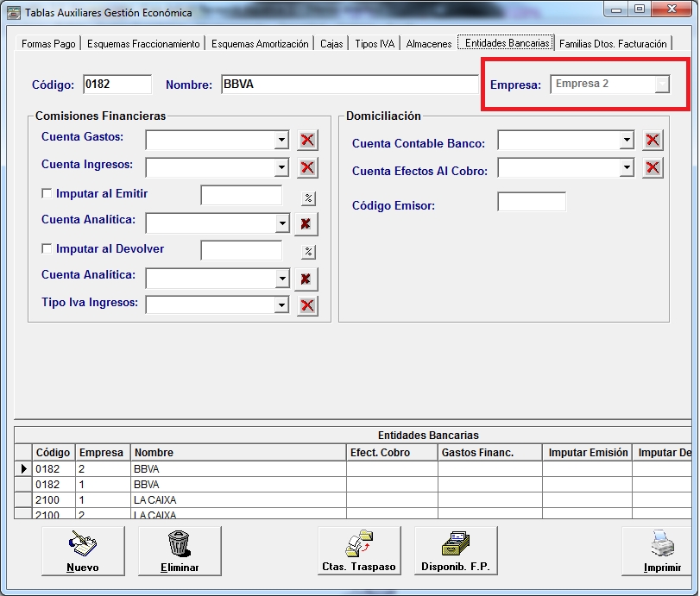Click the percentage field next to Imputar al Emitir
The height and width of the screenshot is (596, 700).
coord(242,195)
